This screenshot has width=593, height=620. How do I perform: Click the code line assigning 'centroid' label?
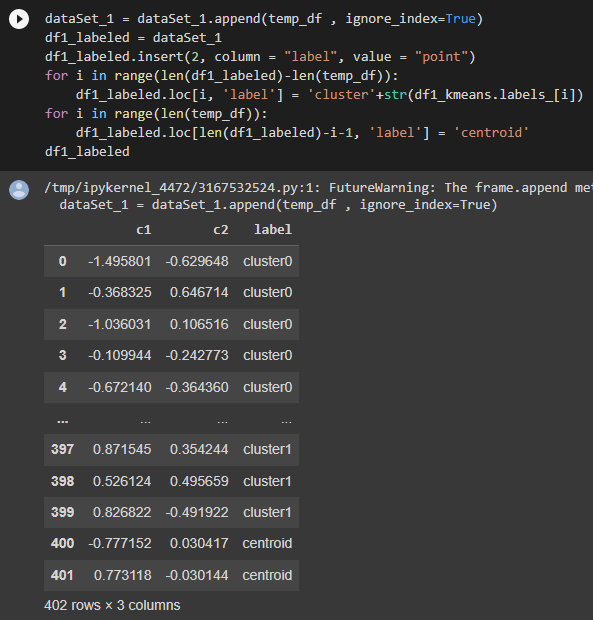pyautogui.click(x=302, y=133)
